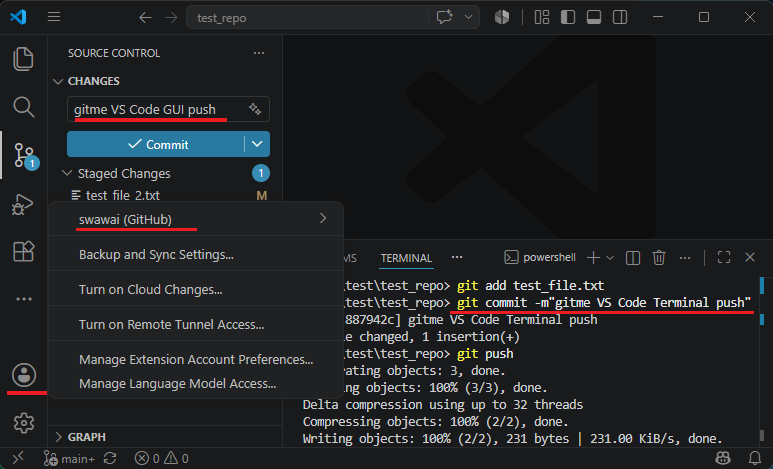Split the terminal
773x469 pixels.
coord(633,257)
